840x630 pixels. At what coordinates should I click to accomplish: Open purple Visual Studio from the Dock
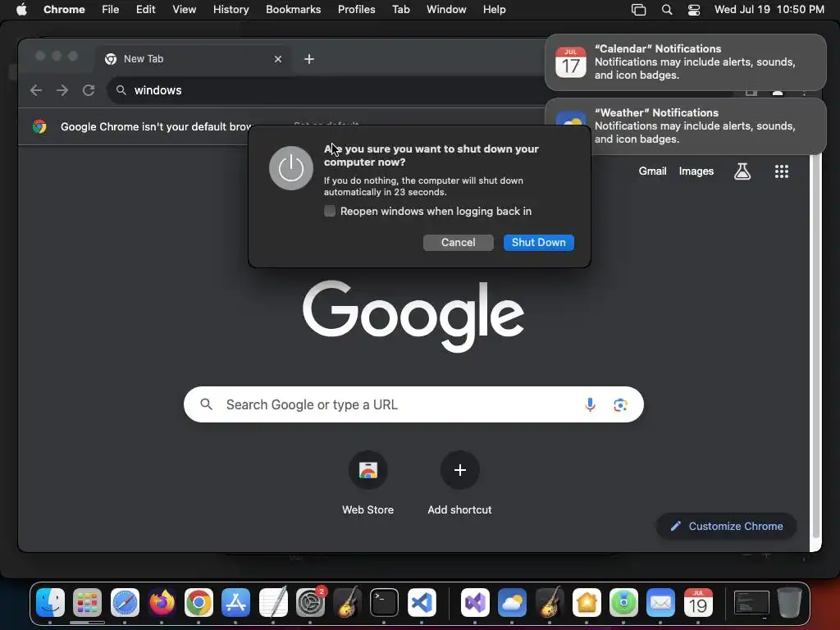point(475,603)
